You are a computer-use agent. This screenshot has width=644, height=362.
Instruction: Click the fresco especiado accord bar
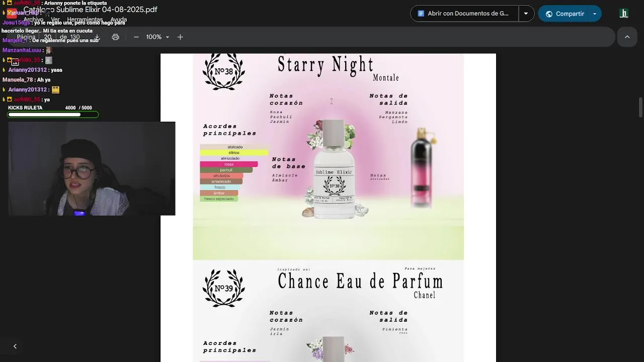click(x=219, y=199)
